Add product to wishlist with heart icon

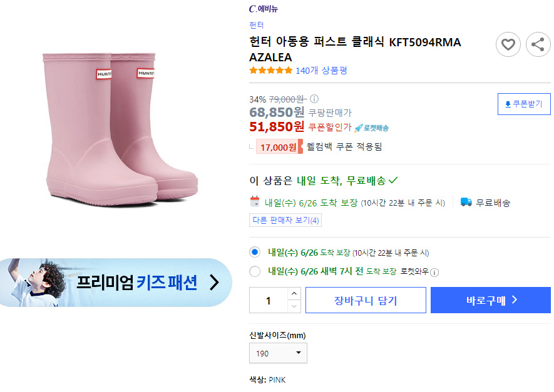pos(508,44)
